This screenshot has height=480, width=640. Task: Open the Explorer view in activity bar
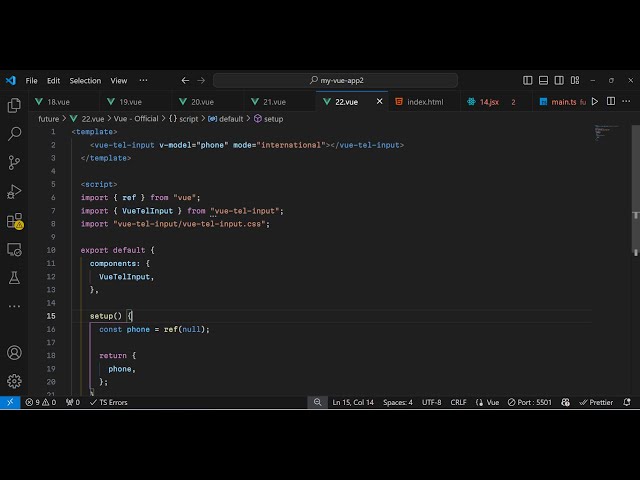tap(14, 105)
